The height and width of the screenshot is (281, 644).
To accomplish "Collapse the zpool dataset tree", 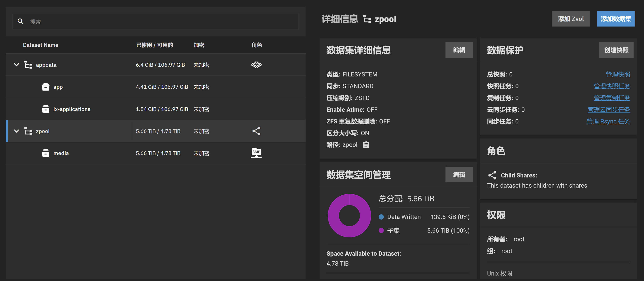I will pyautogui.click(x=17, y=131).
